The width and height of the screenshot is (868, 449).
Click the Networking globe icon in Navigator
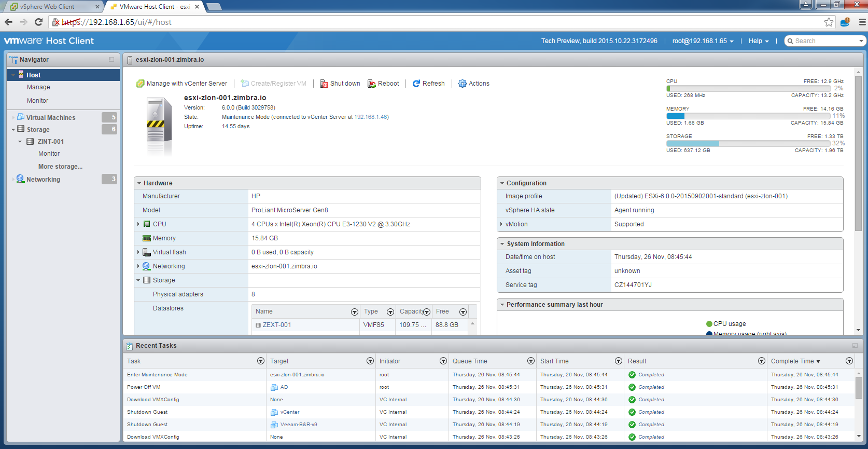(x=20, y=179)
